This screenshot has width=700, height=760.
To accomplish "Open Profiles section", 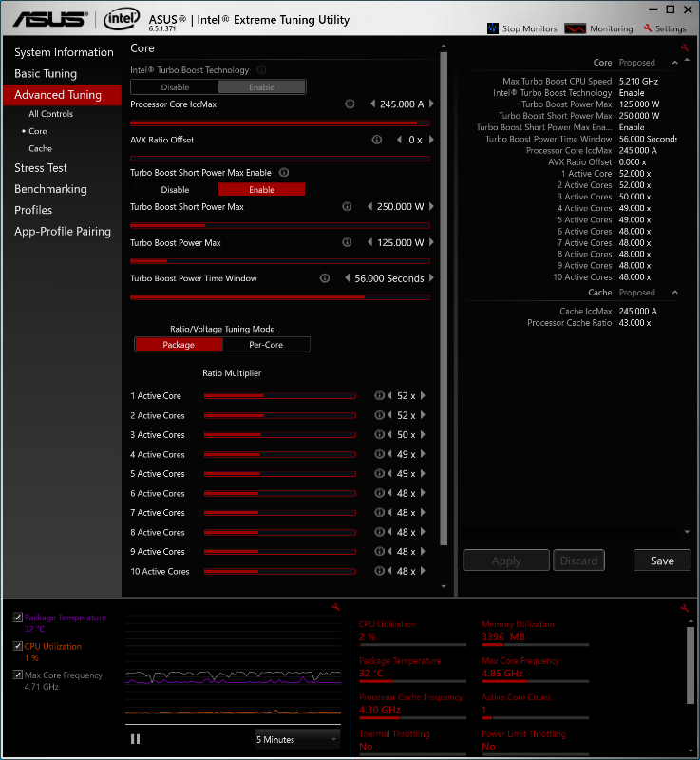I will 33,210.
